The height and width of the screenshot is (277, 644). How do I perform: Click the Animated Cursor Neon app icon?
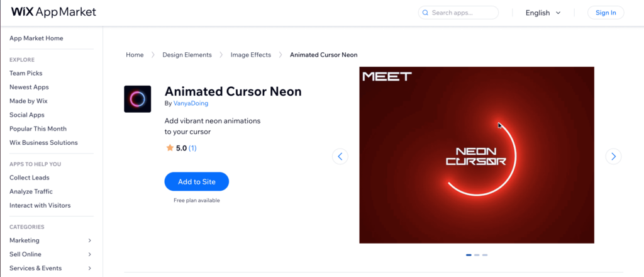pos(138,99)
